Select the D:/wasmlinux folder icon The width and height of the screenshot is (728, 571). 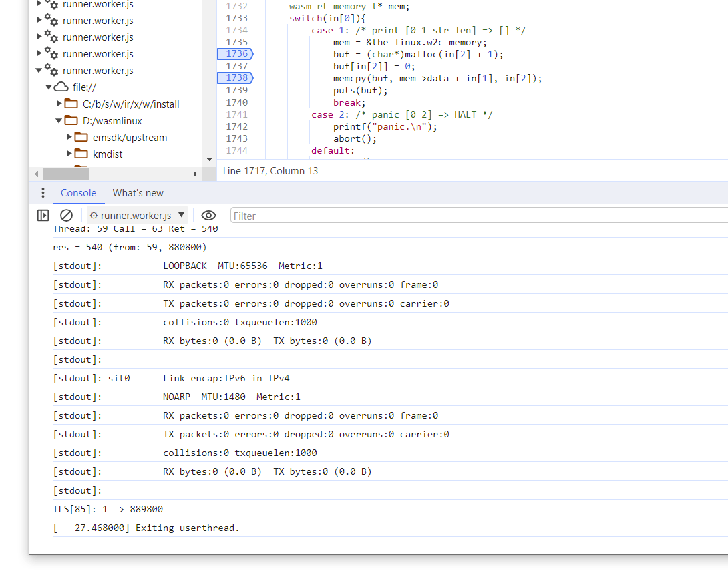point(71,121)
